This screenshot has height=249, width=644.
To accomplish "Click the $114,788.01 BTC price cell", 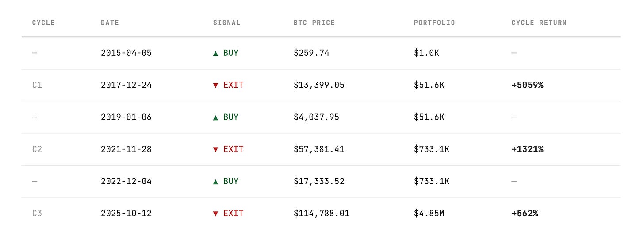I will 321,214.
